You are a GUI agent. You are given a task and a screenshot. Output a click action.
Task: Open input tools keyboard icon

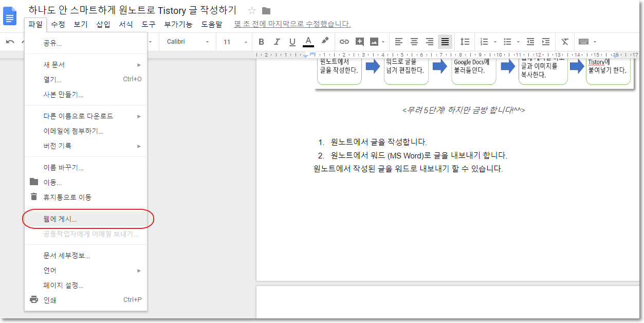coord(583,42)
